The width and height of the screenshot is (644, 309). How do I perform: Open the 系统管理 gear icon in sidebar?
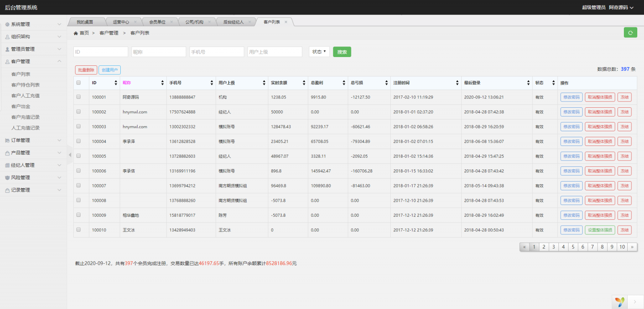pyautogui.click(x=7, y=24)
